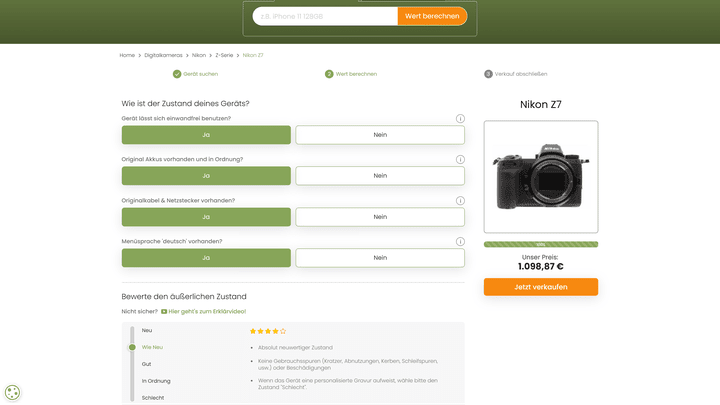Click Gerät suchen step label
The image size is (720, 405).
click(x=201, y=74)
